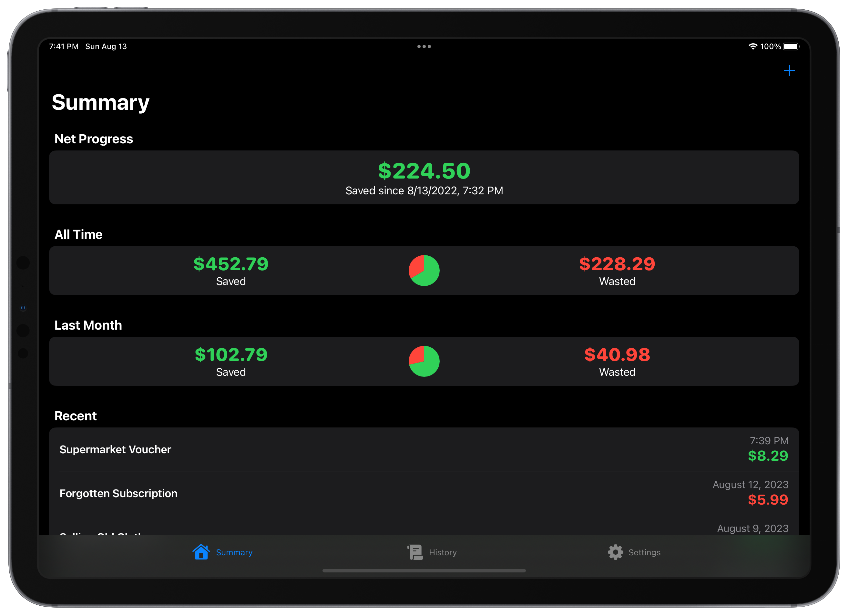Tap the plus icon to add entry
Image resolution: width=849 pixels, height=616 pixels.
(x=789, y=71)
